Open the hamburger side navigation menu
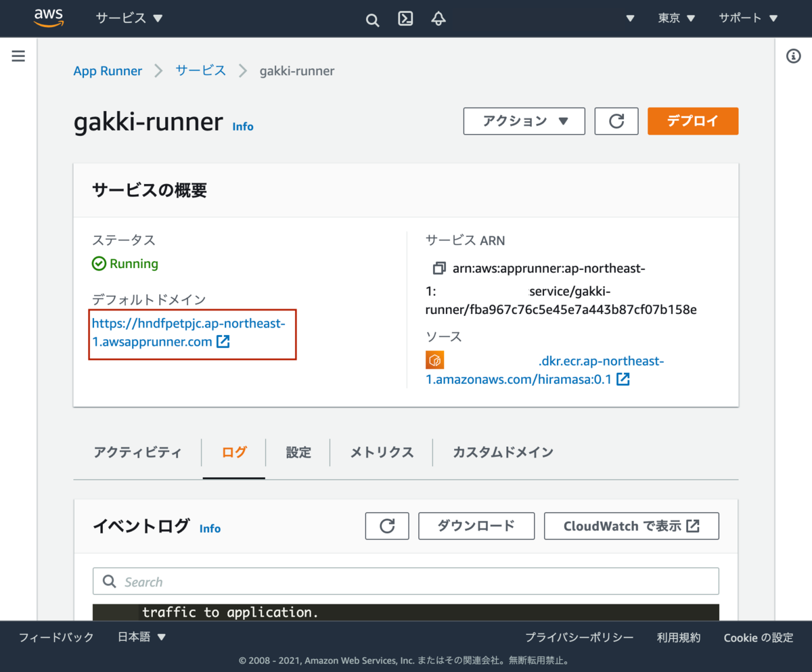The width and height of the screenshot is (812, 672). coord(18,56)
